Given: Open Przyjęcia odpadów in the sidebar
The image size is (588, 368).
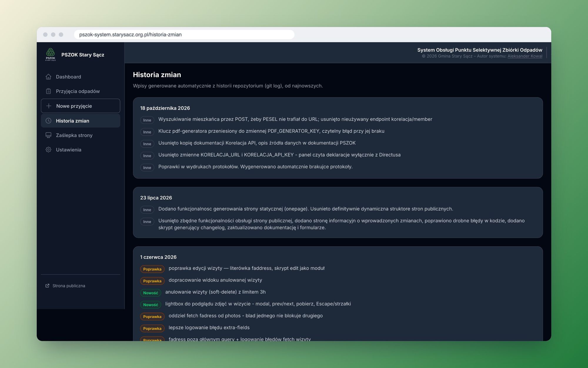Looking at the screenshot, I should (x=81, y=91).
